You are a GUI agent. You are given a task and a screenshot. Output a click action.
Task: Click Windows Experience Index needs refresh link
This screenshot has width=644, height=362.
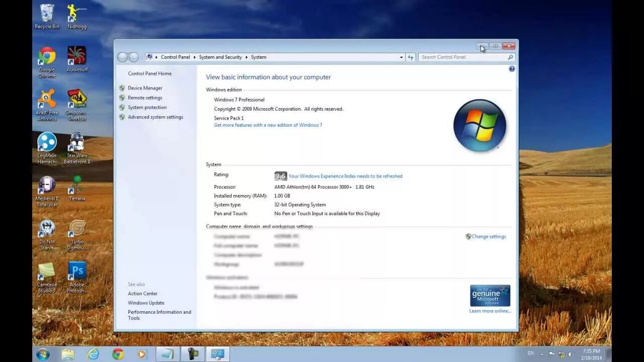[x=346, y=176]
